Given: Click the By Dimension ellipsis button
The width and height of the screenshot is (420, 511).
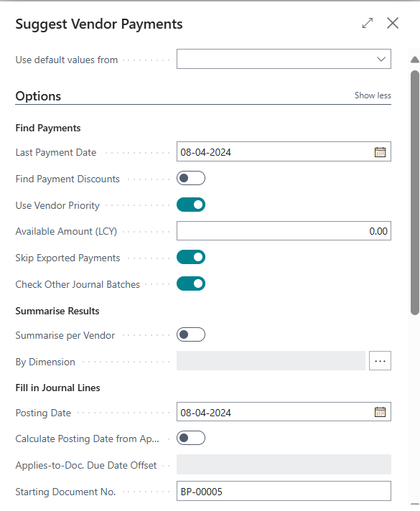Looking at the screenshot, I should [x=380, y=361].
